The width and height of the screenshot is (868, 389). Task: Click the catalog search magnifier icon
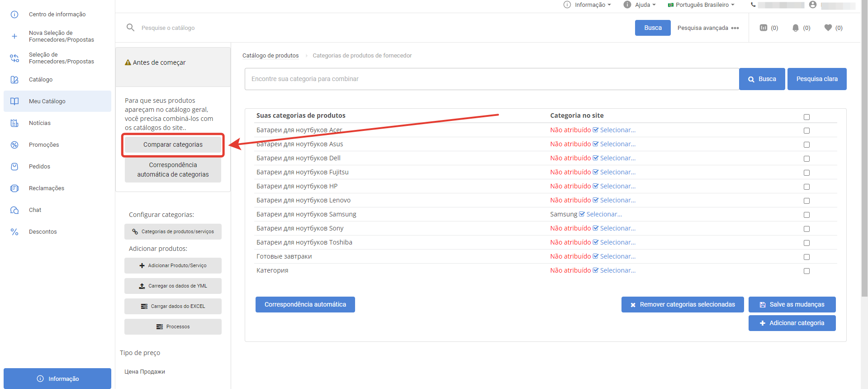[130, 28]
